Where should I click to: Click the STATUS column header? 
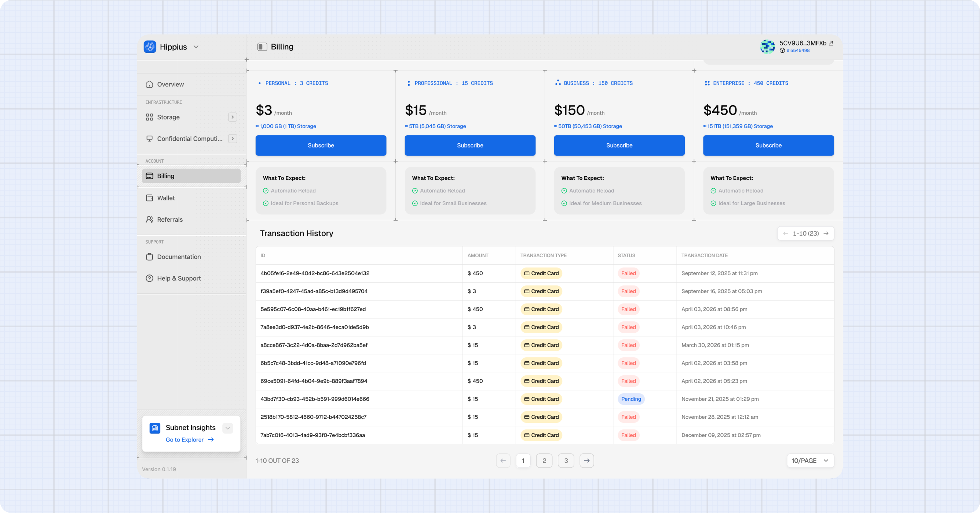point(626,256)
